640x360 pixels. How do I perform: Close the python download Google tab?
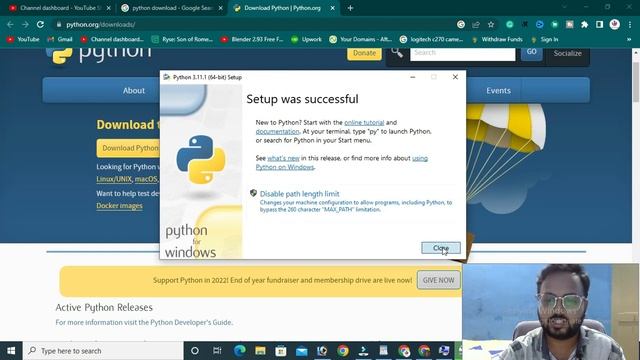[x=221, y=8]
